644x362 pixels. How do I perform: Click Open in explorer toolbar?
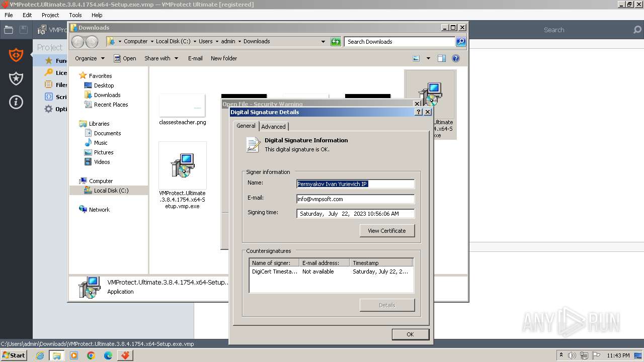pos(125,58)
